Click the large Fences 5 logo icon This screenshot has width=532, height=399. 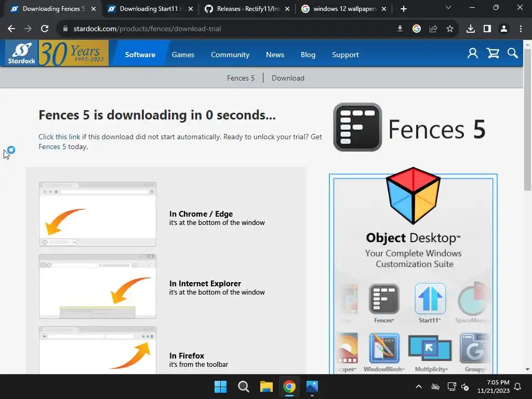tap(357, 127)
